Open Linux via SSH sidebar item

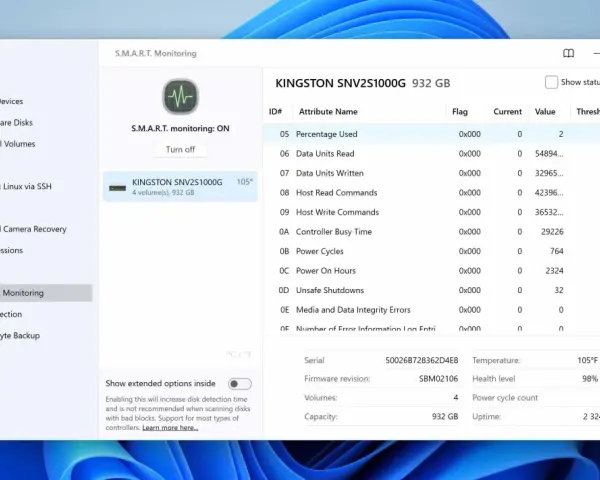[x=26, y=186]
